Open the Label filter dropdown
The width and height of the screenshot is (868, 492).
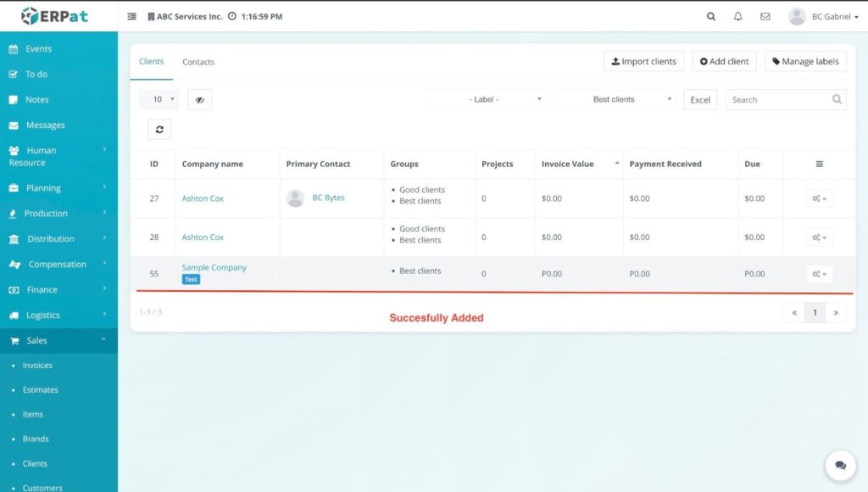pos(485,99)
